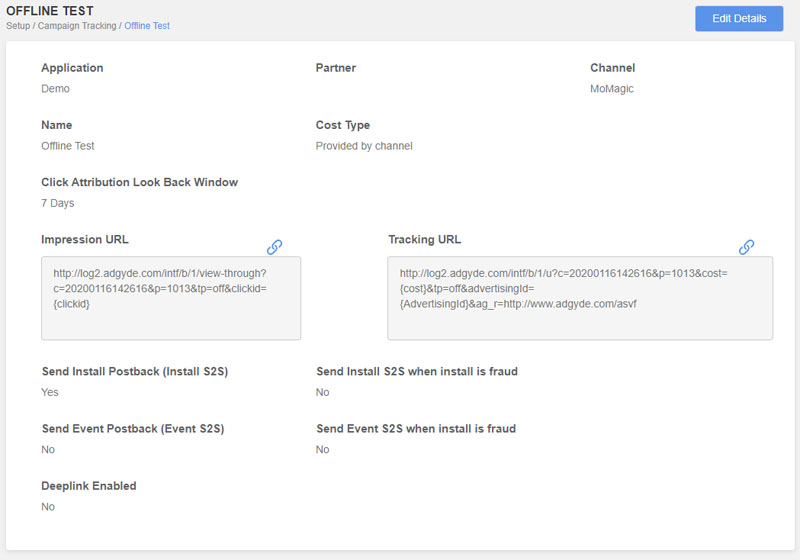The image size is (800, 560).
Task: Click the Name value Offline Test
Action: tap(68, 146)
